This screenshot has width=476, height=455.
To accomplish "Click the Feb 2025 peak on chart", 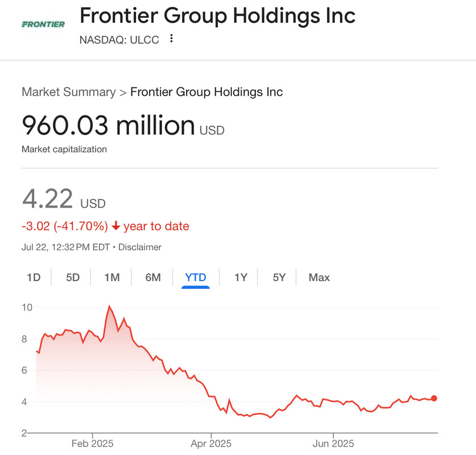I will click(x=109, y=307).
